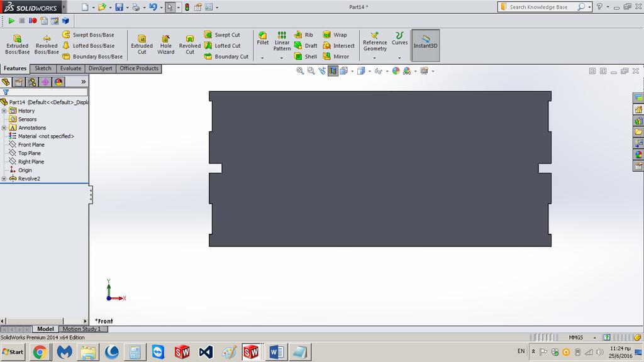Select the Mirror feature
Image resolution: width=644 pixels, height=362 pixels.
(336, 56)
